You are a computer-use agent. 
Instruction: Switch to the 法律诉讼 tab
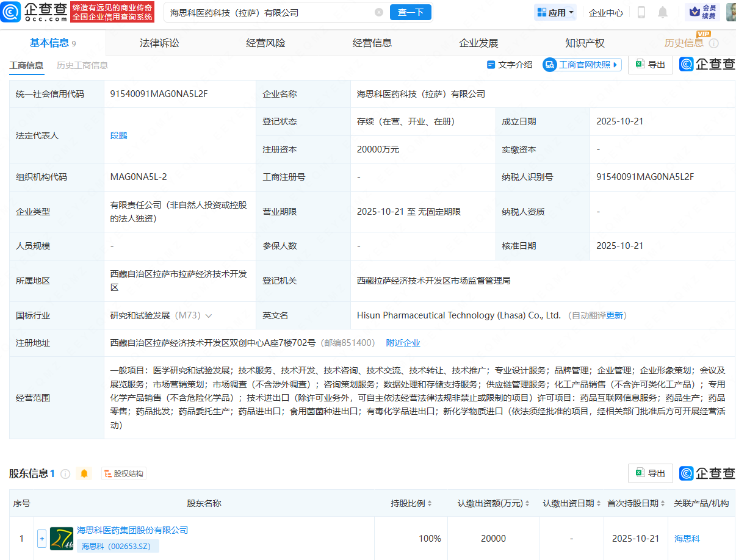(x=159, y=43)
